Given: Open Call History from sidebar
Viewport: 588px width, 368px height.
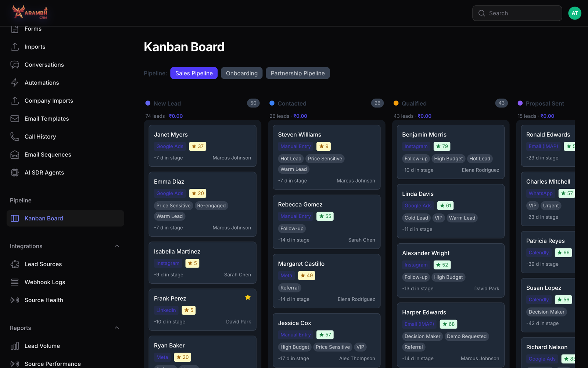Looking at the screenshot, I should pyautogui.click(x=40, y=137).
